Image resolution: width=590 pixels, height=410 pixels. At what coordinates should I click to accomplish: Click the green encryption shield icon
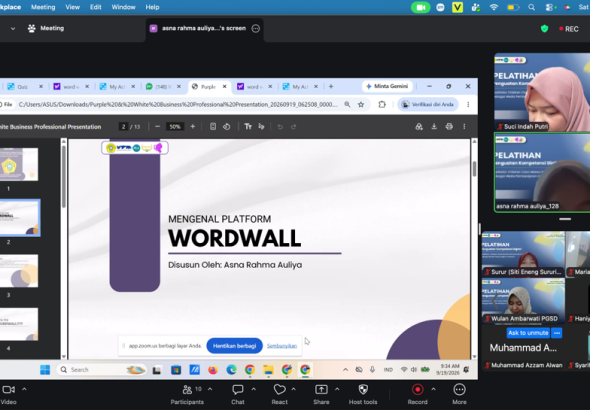pos(544,29)
